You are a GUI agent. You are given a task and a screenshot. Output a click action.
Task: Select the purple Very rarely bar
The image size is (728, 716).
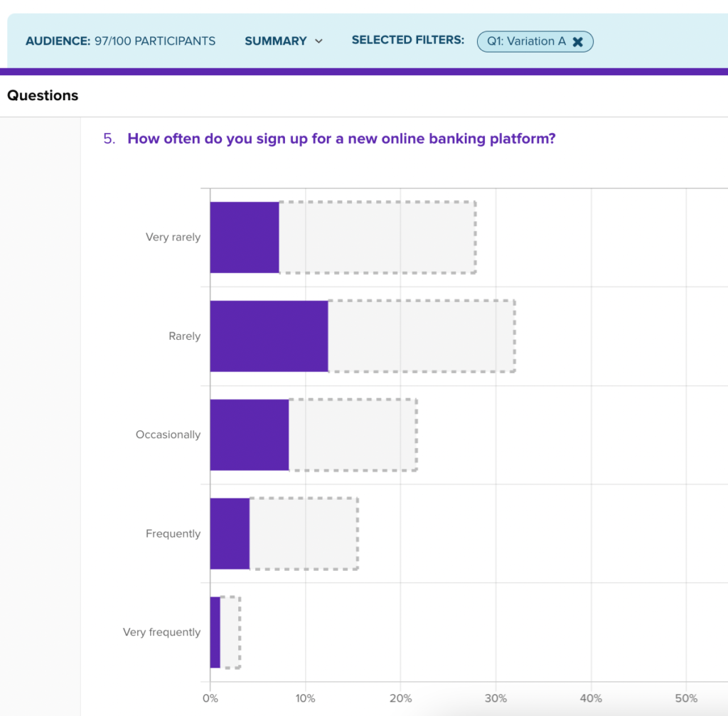[x=245, y=237]
